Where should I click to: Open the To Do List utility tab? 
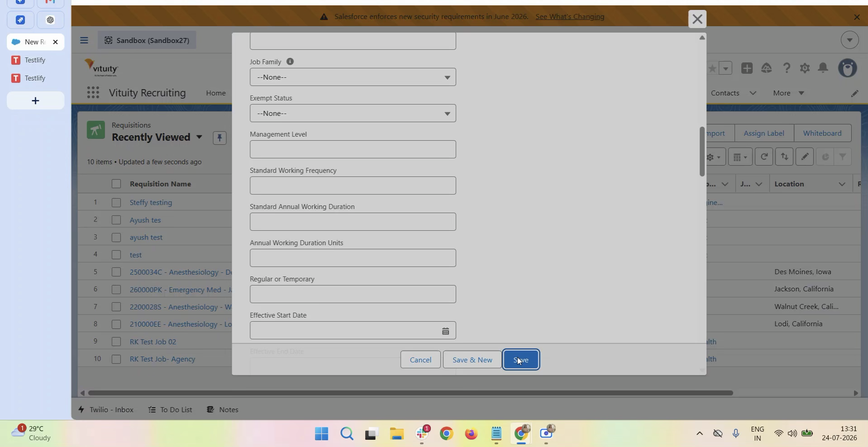[x=170, y=409]
